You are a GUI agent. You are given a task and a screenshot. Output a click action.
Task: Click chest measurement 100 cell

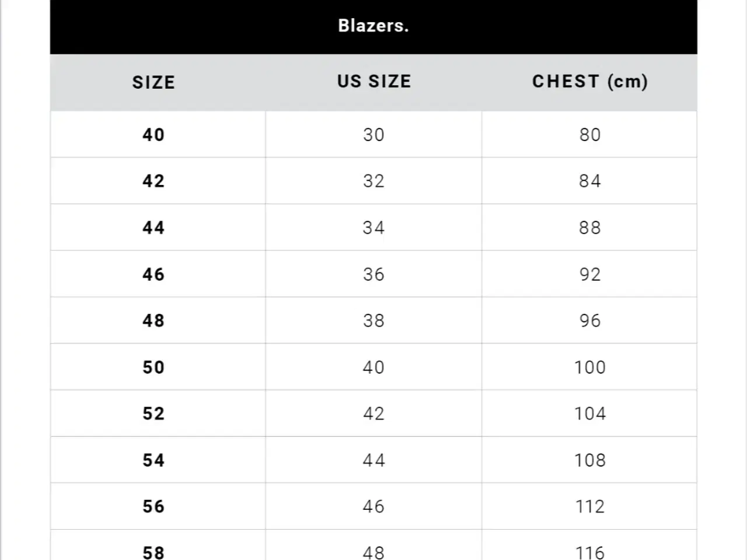(590, 367)
